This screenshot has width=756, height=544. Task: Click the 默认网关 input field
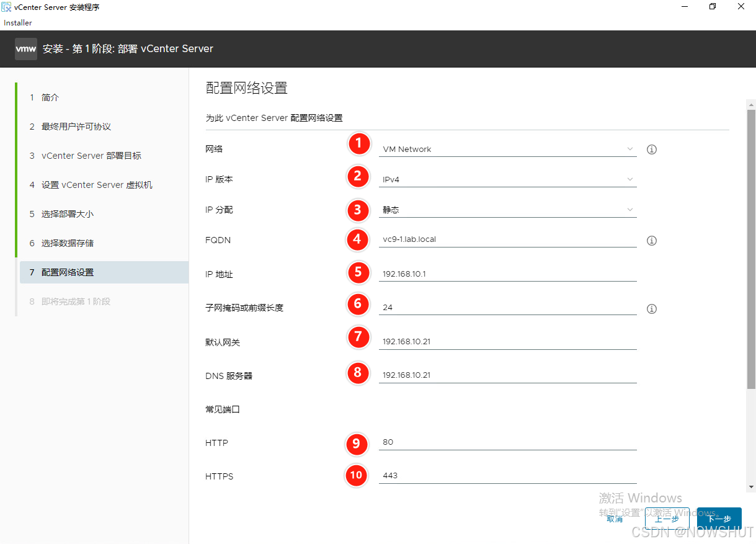[507, 341]
